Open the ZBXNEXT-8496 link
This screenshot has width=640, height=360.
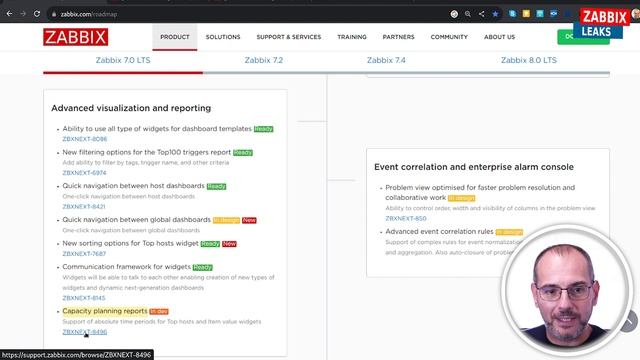point(84,332)
